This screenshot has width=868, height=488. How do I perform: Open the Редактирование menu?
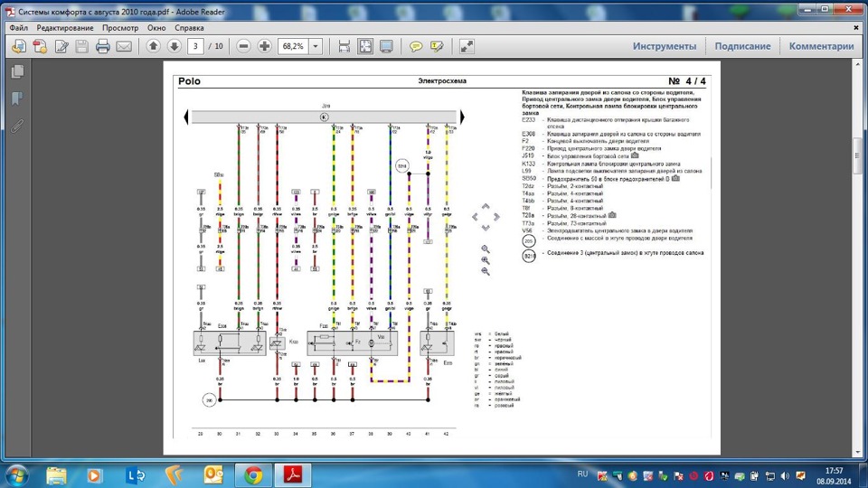[65, 28]
